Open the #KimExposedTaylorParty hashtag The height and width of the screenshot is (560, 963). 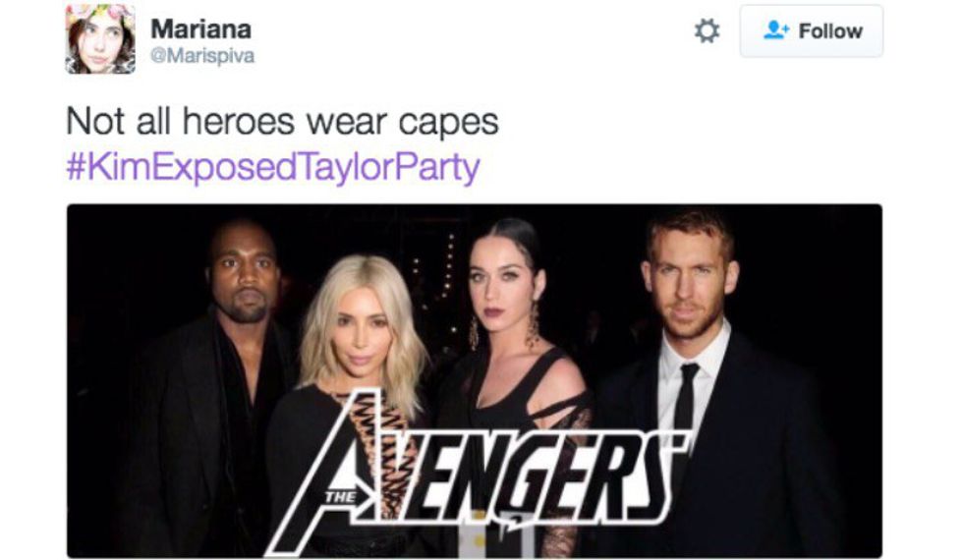pyautogui.click(x=273, y=167)
